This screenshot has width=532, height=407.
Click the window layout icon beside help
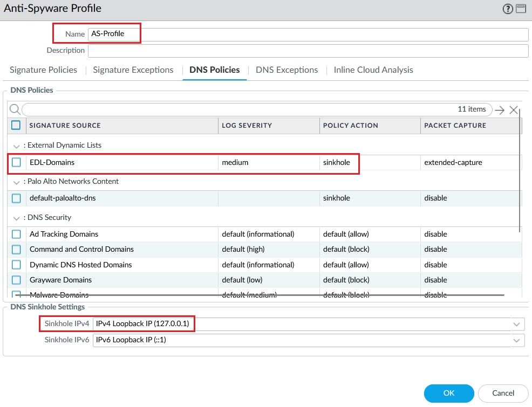[521, 9]
